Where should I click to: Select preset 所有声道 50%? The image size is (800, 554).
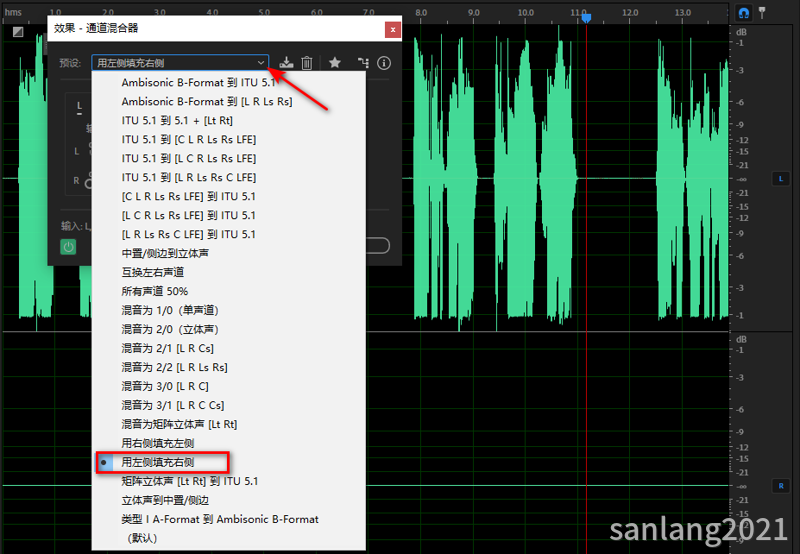[x=154, y=291]
